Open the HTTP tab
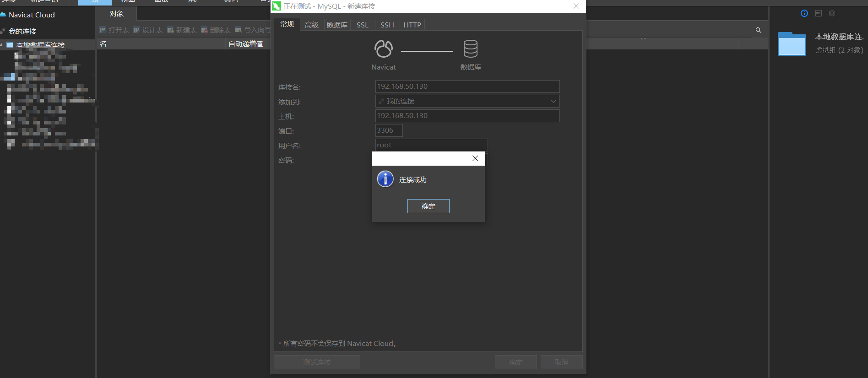The width and height of the screenshot is (868, 378). tap(412, 25)
